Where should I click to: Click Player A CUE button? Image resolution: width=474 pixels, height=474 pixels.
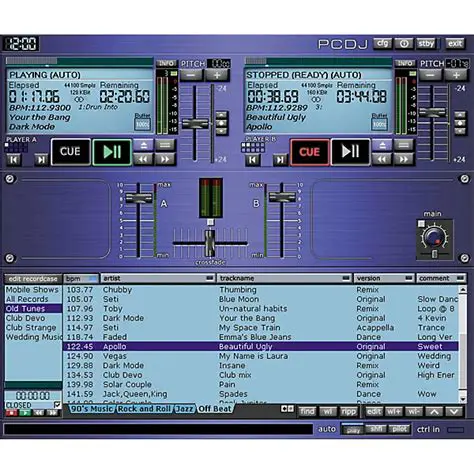pyautogui.click(x=70, y=152)
